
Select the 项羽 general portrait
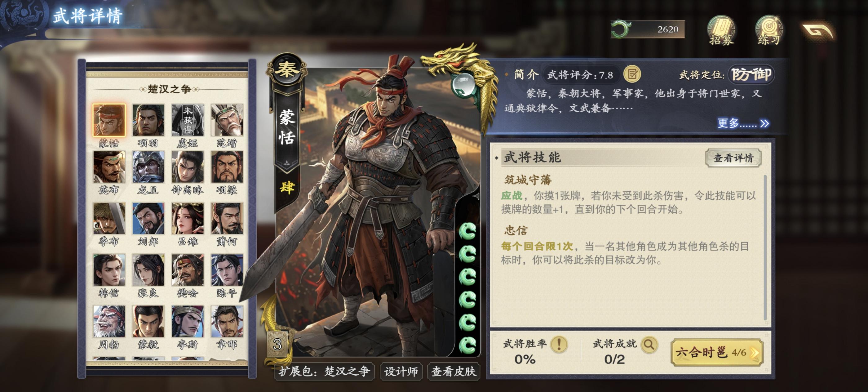(148, 125)
